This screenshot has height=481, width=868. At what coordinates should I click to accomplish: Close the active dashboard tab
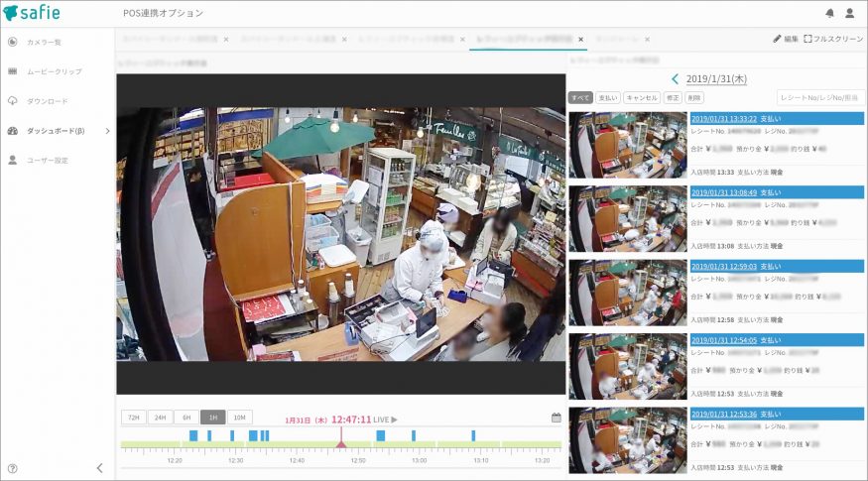(581, 40)
